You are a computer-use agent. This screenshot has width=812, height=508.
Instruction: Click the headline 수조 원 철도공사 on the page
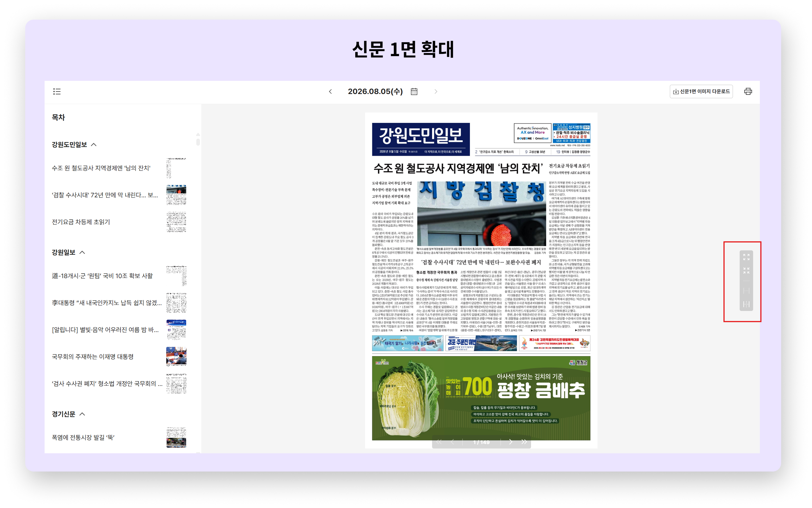(x=458, y=168)
